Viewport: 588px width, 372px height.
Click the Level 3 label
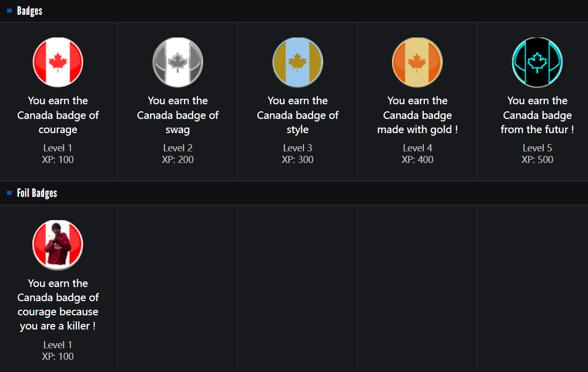tap(298, 148)
